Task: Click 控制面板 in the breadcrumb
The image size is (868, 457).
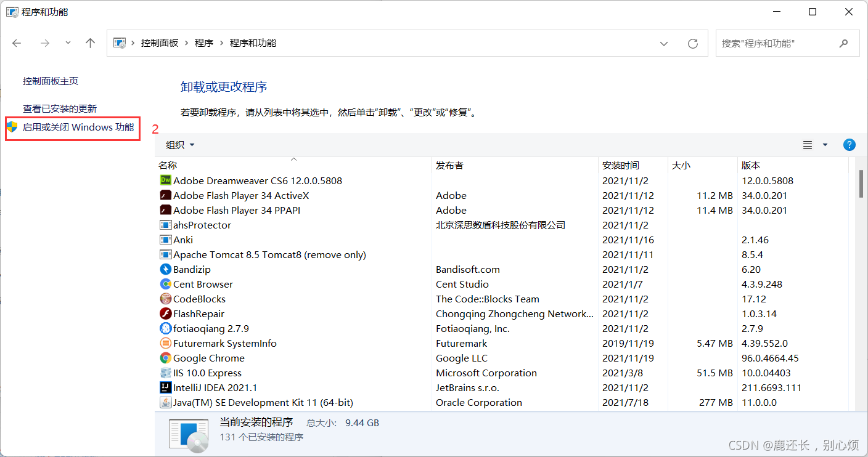Action: tap(160, 43)
